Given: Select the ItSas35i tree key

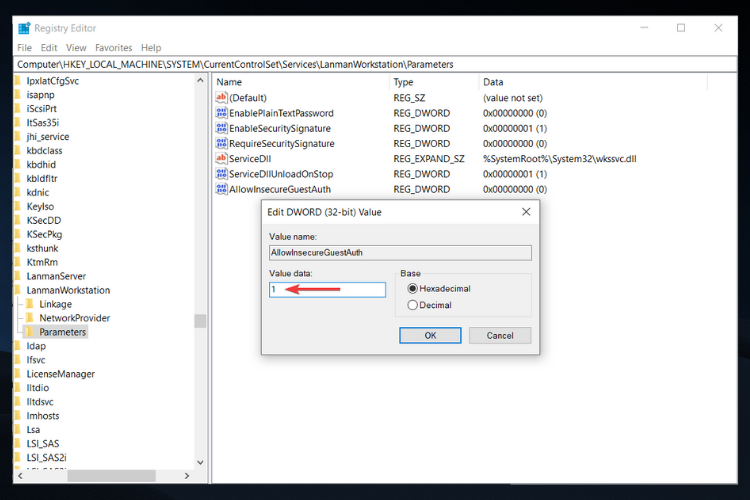Looking at the screenshot, I should click(43, 122).
